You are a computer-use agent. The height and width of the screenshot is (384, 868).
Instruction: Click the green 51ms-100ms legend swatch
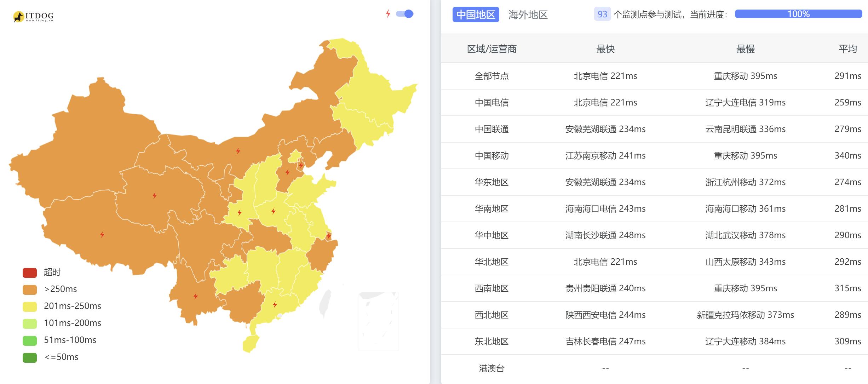pos(30,340)
